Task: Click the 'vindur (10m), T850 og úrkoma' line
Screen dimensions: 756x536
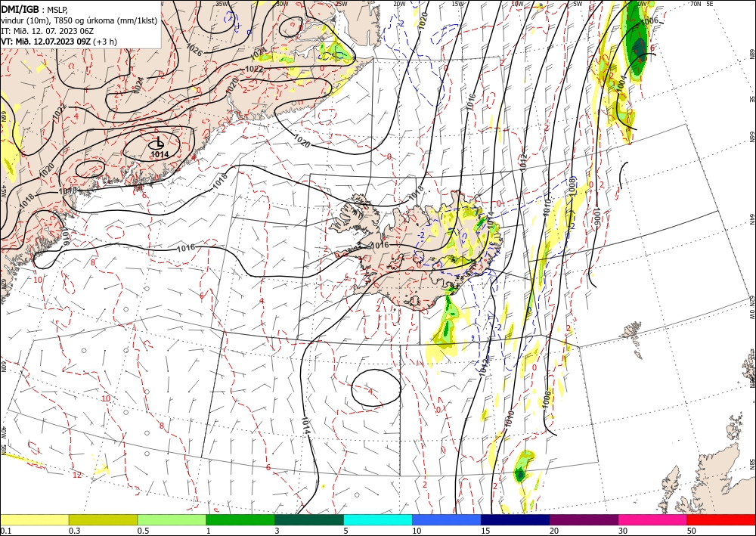Action: [79, 20]
